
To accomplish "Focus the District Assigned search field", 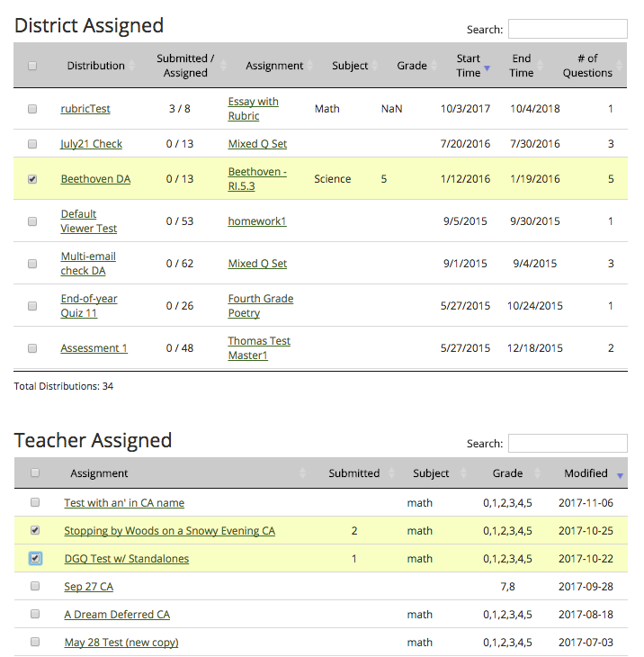I will point(568,29).
